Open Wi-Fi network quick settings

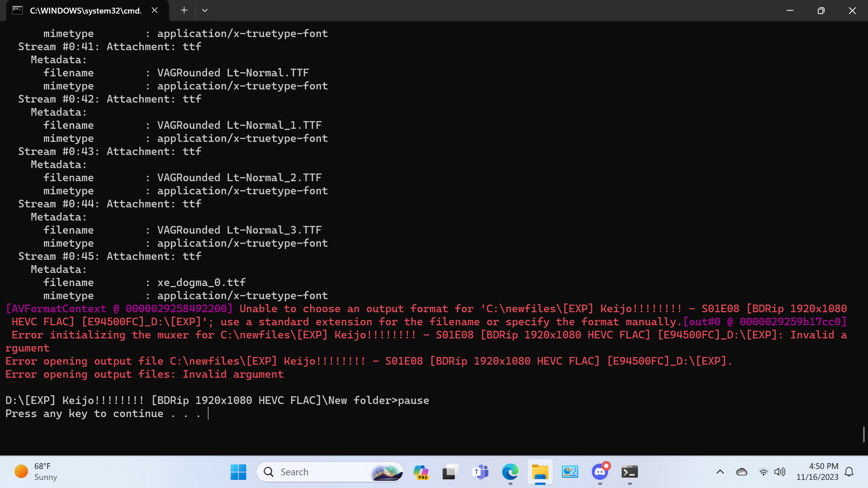pos(763,472)
